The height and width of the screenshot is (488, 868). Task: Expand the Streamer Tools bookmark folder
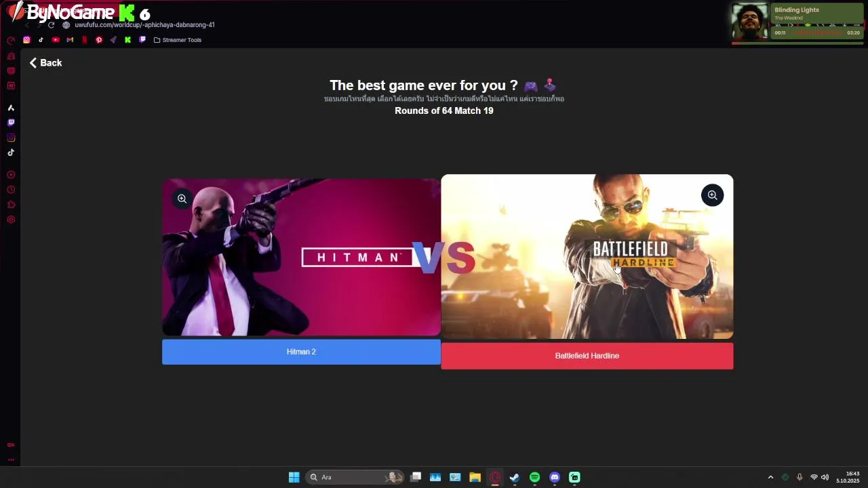point(178,40)
